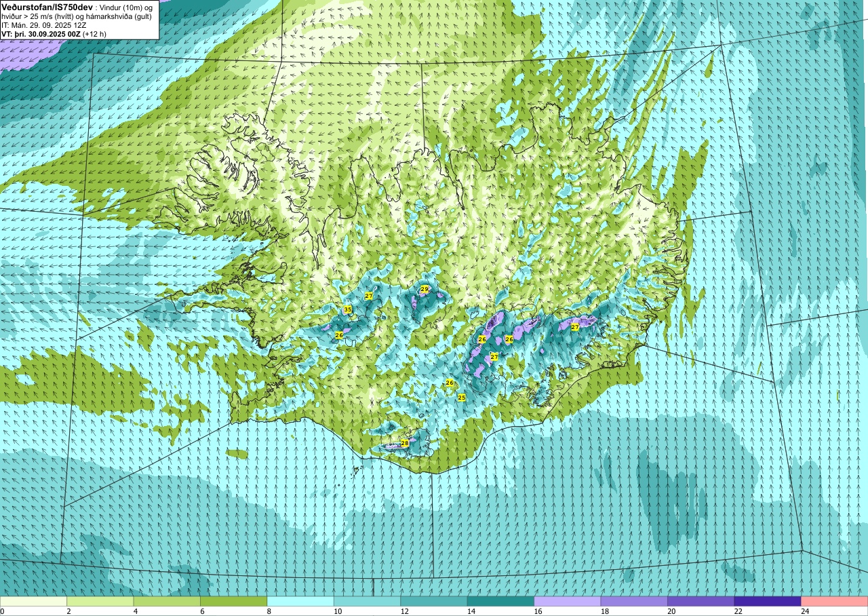This screenshot has width=868, height=616.
Task: Select the 4–6 m/s green legend swatch
Action: click(167, 601)
